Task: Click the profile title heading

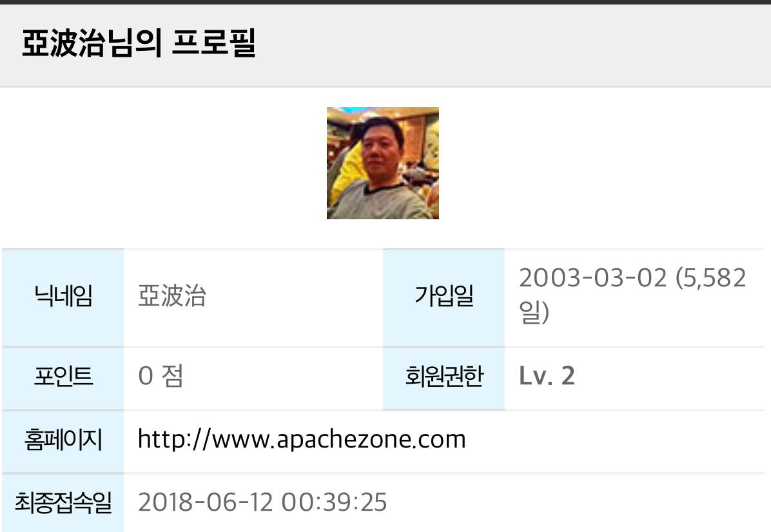Action: pos(139,44)
